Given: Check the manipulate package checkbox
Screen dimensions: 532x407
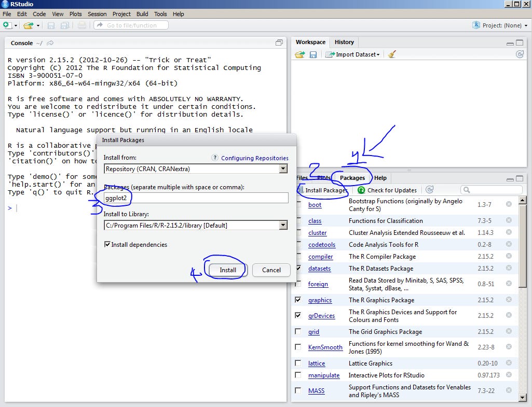Looking at the screenshot, I should tap(298, 375).
